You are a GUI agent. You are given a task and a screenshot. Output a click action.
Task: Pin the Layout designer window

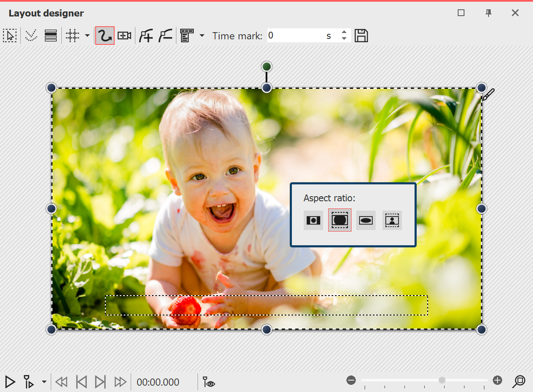[489, 13]
